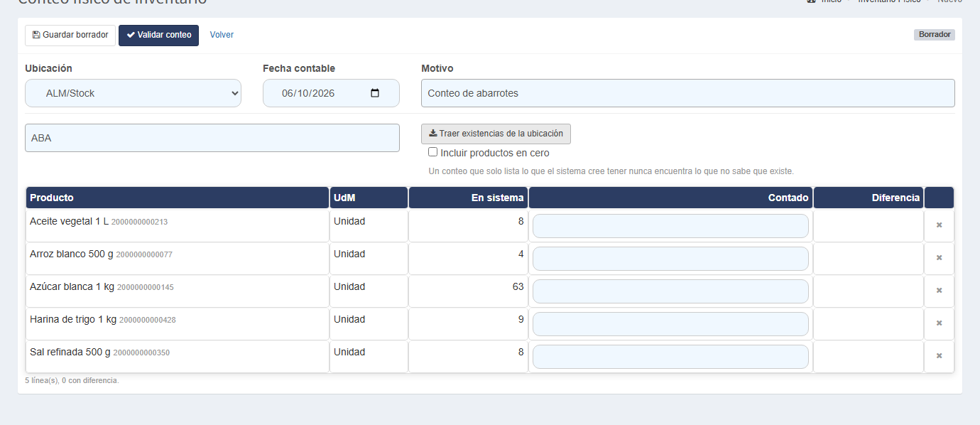980x425 pixels.
Task: Focus the Motivo text field
Action: (687, 93)
